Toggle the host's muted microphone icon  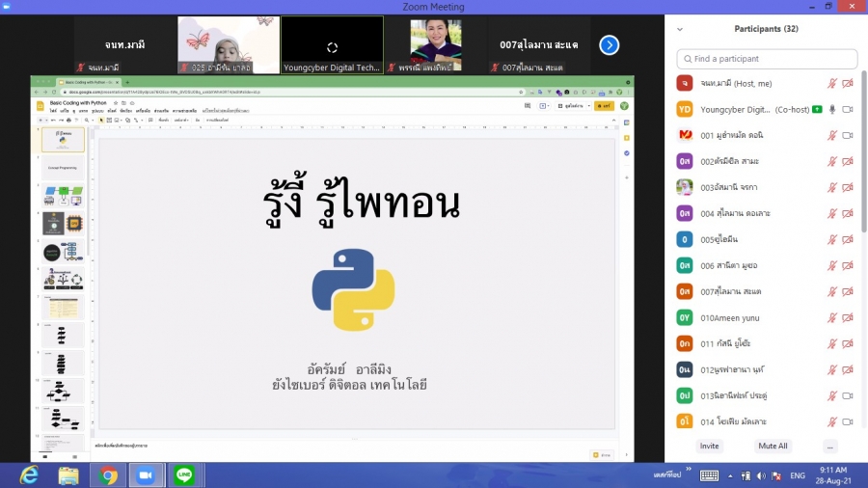(x=831, y=83)
